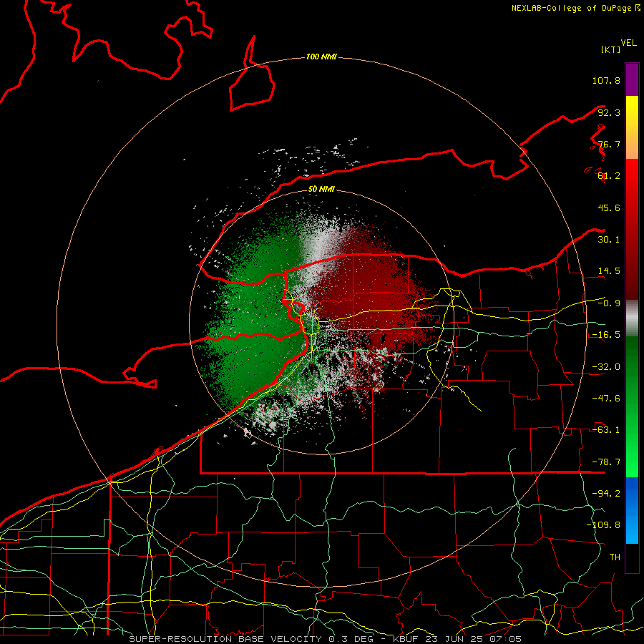Click the yellow-orange segment of the color bar

pos(632,127)
